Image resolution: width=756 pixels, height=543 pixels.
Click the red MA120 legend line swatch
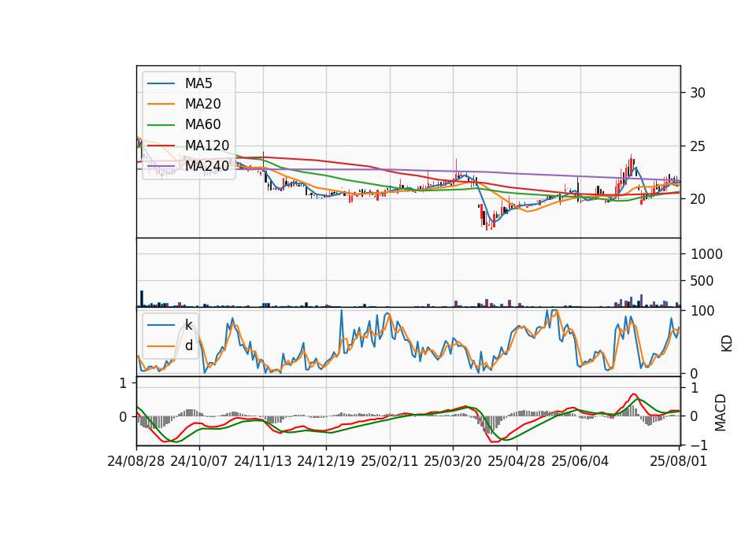(x=161, y=146)
